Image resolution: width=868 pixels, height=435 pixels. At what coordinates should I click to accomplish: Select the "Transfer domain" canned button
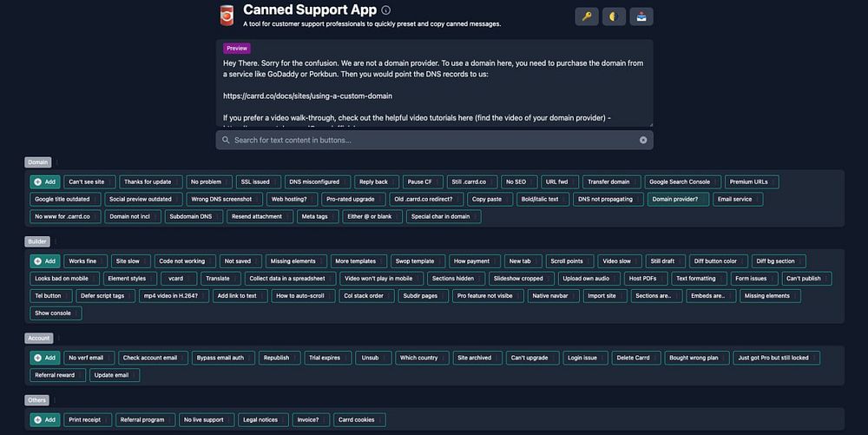[x=612, y=181]
